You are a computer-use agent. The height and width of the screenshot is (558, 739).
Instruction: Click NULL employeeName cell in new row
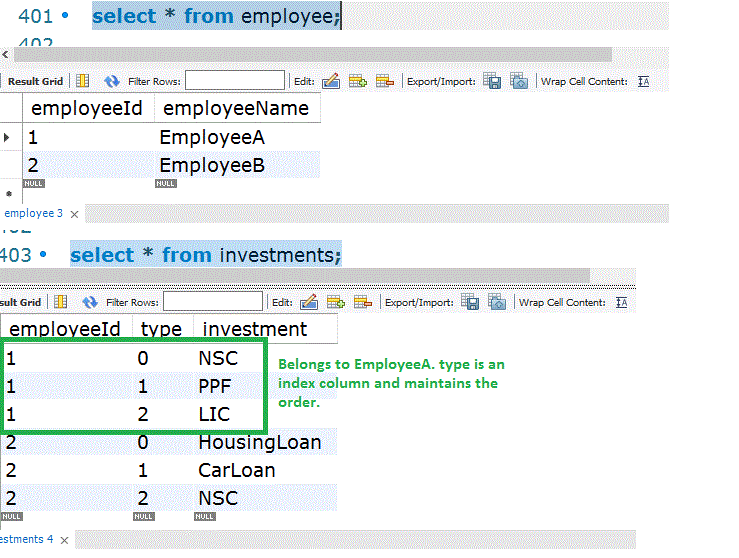(166, 183)
